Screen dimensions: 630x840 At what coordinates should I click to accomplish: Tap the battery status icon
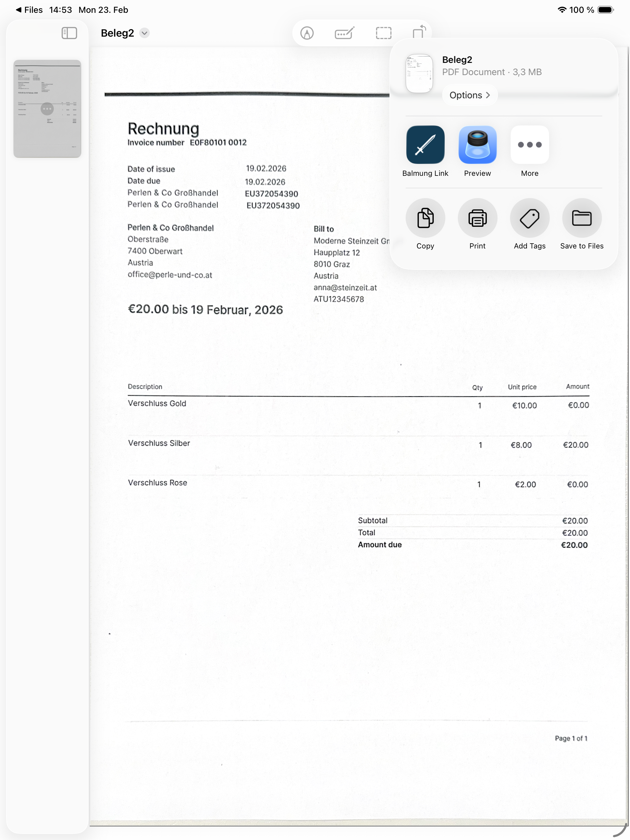click(605, 10)
